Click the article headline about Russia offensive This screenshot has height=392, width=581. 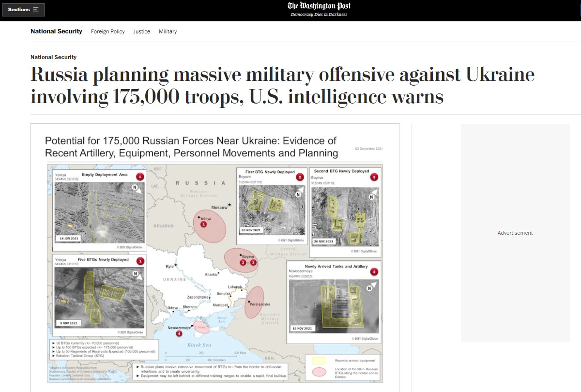coord(282,85)
